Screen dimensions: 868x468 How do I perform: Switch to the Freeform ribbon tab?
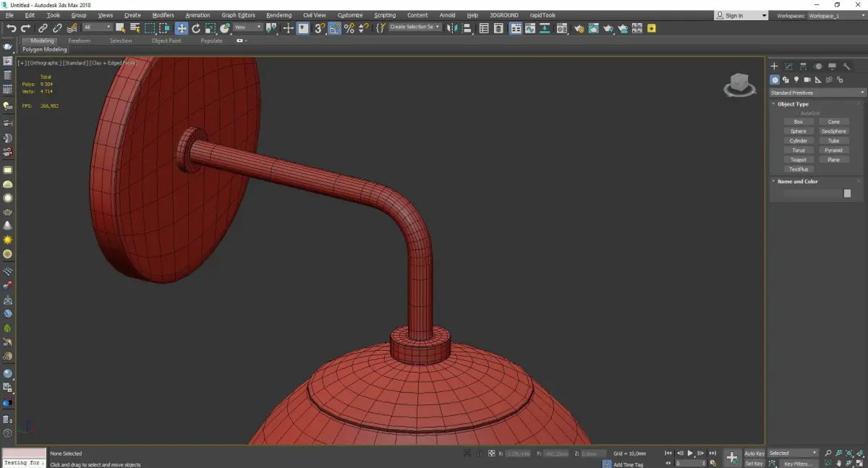point(79,41)
